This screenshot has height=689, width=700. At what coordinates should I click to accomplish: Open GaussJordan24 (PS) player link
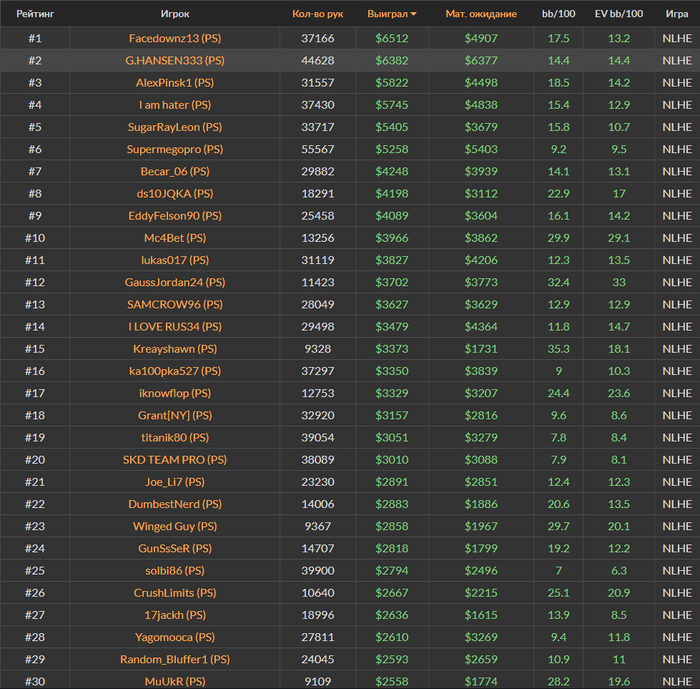(175, 282)
